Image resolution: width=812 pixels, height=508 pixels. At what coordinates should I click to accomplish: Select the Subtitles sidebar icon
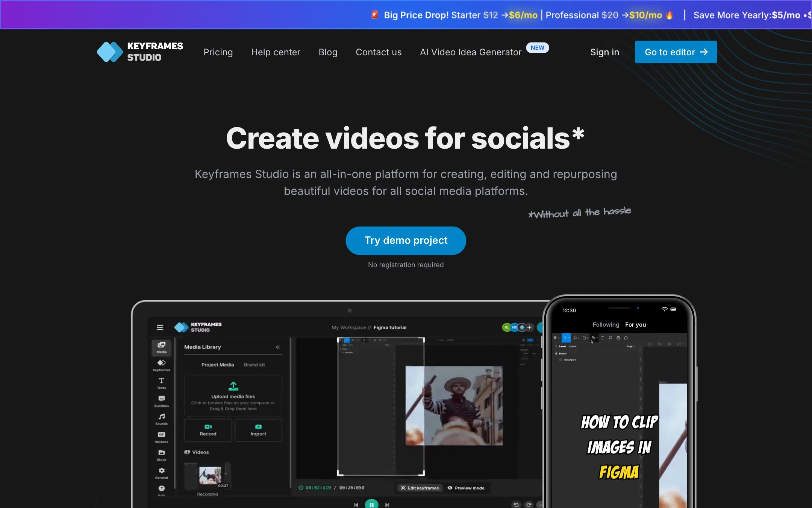pos(162,402)
